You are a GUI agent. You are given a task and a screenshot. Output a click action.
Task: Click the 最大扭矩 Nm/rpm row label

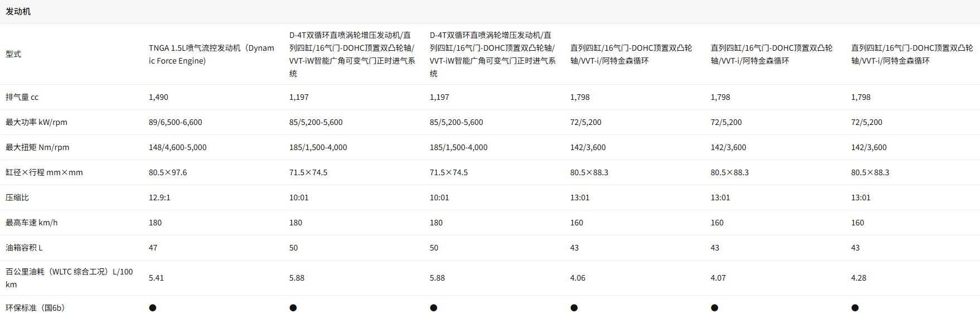point(37,147)
